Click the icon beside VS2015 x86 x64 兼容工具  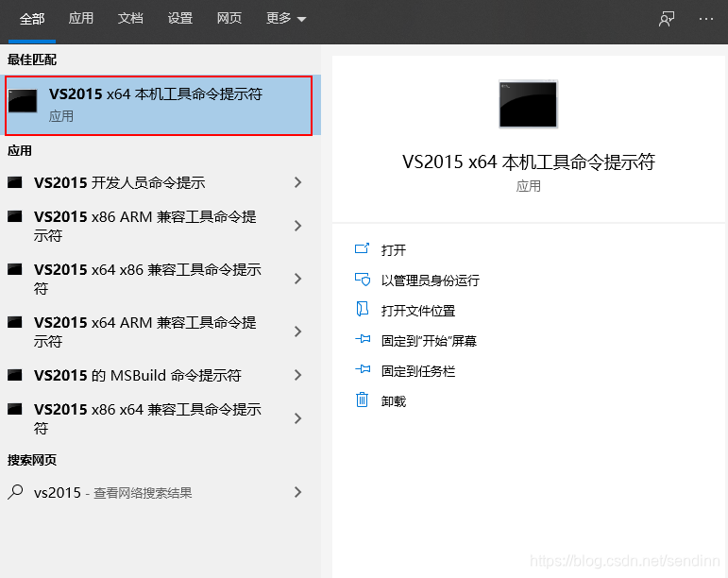pos(15,409)
